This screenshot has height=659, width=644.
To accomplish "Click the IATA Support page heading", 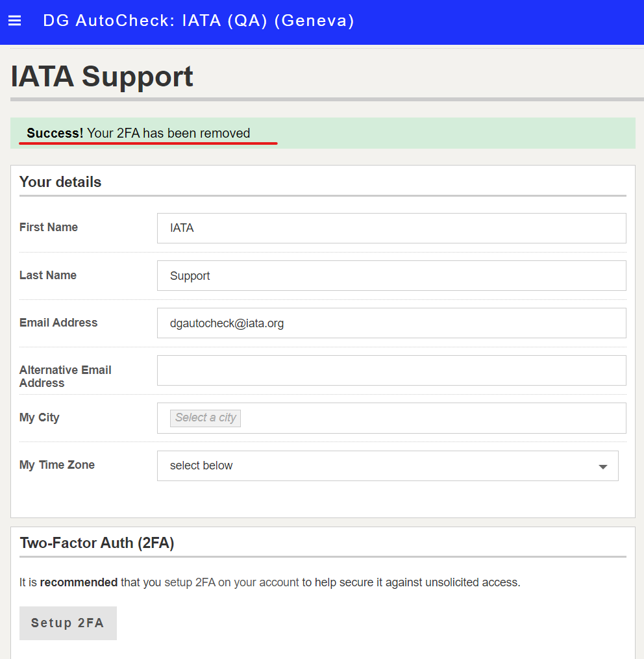I will [102, 77].
